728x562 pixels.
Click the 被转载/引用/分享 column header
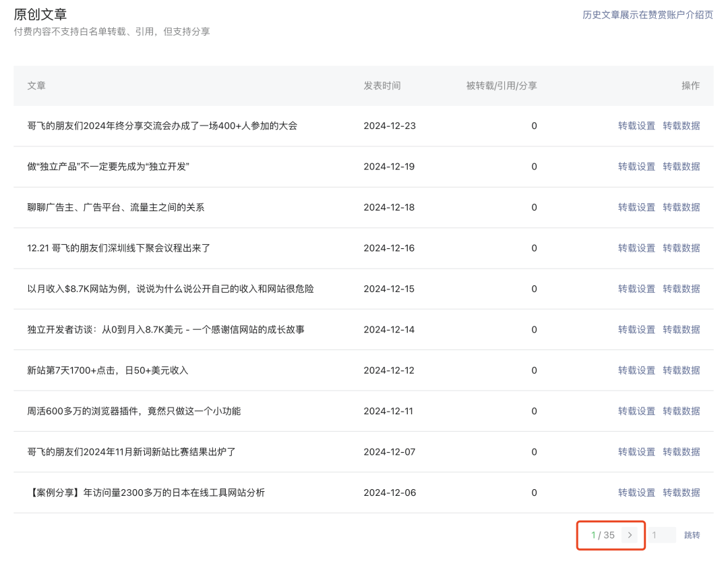coord(502,86)
